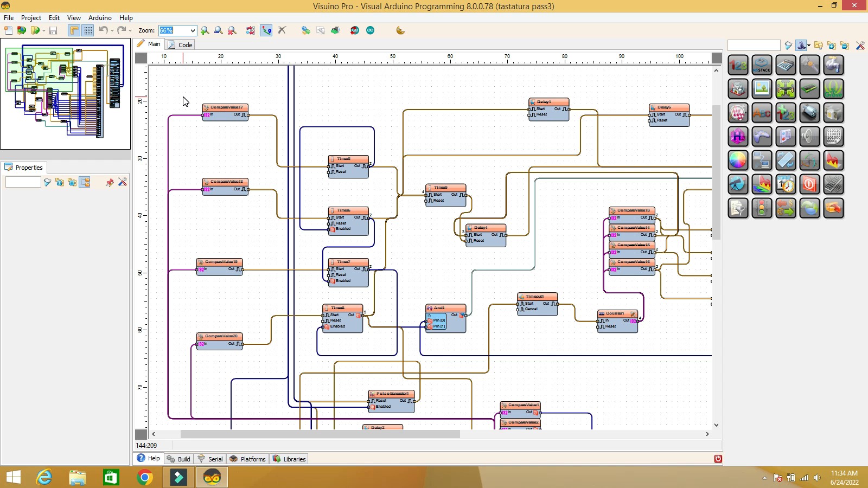Click the Zoom In magnifier icon

tap(205, 30)
